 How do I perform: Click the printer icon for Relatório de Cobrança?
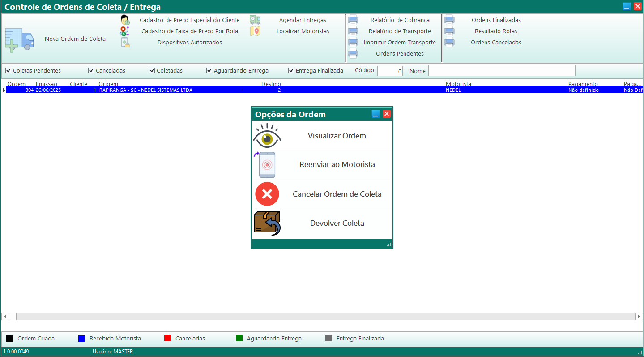[353, 20]
